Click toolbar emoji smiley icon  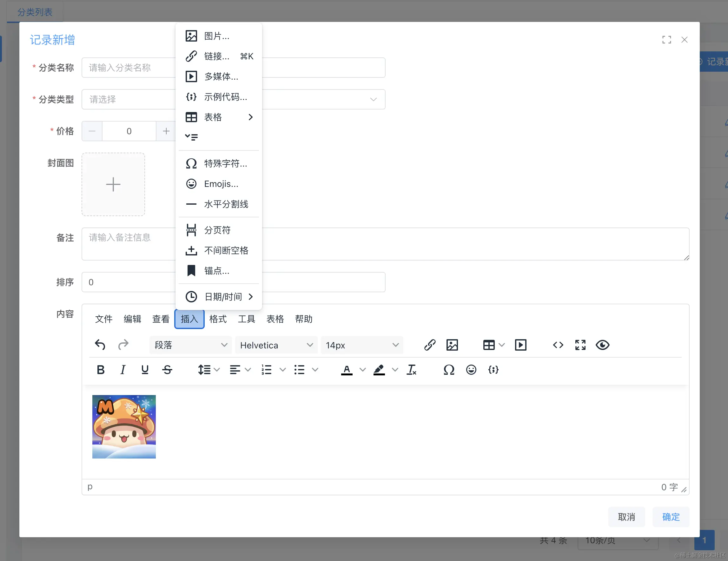pos(471,370)
